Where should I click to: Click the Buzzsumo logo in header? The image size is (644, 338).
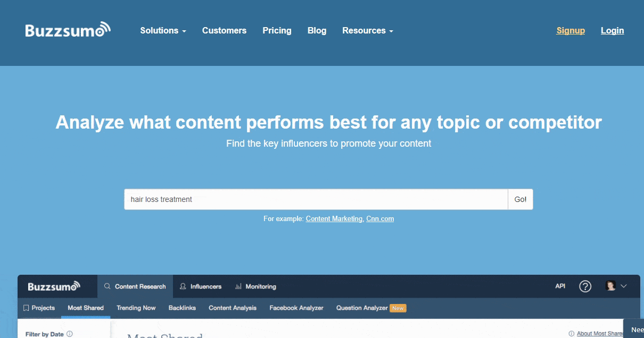click(x=68, y=30)
